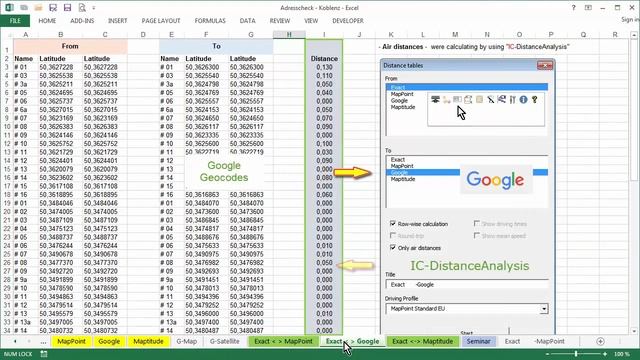Open the VIEW ribbon tab
Image resolution: width=640 pixels, height=360 pixels.
311,21
